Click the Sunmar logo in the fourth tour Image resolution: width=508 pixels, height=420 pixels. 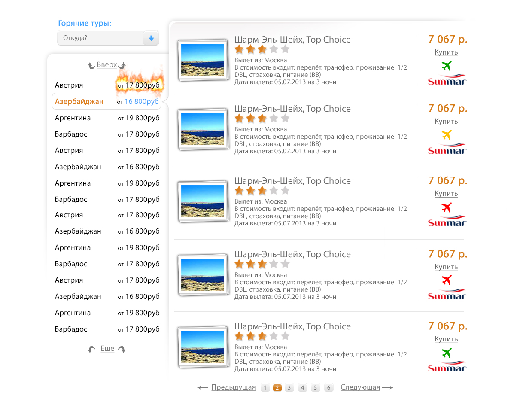[447, 294]
